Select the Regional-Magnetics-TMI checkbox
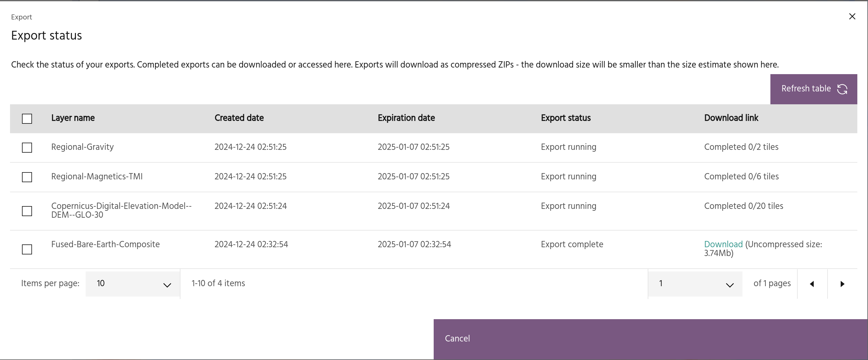 (27, 177)
